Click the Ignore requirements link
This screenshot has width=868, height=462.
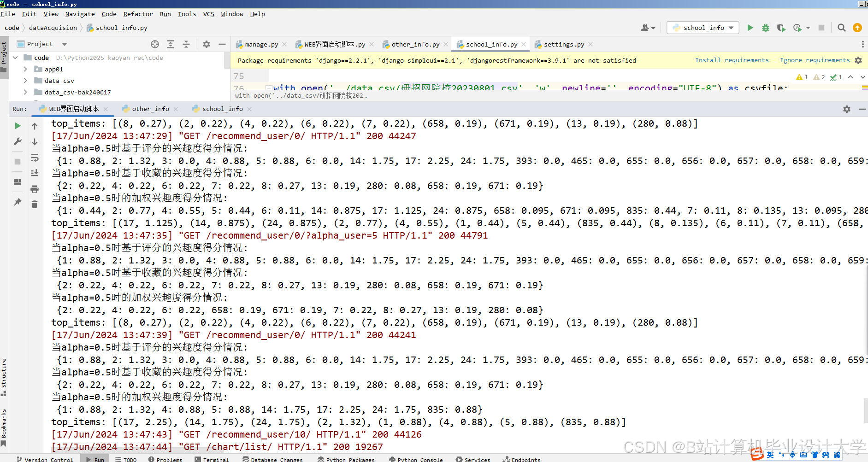815,60
